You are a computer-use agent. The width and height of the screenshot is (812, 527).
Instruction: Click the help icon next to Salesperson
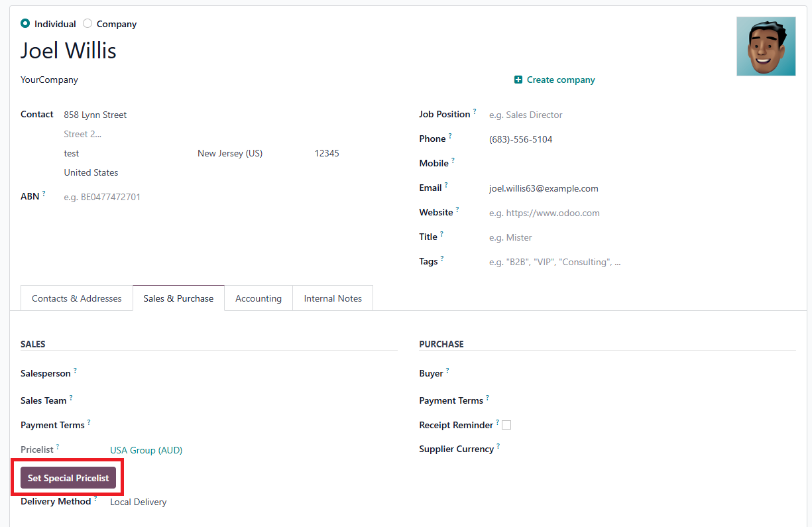[x=75, y=371]
